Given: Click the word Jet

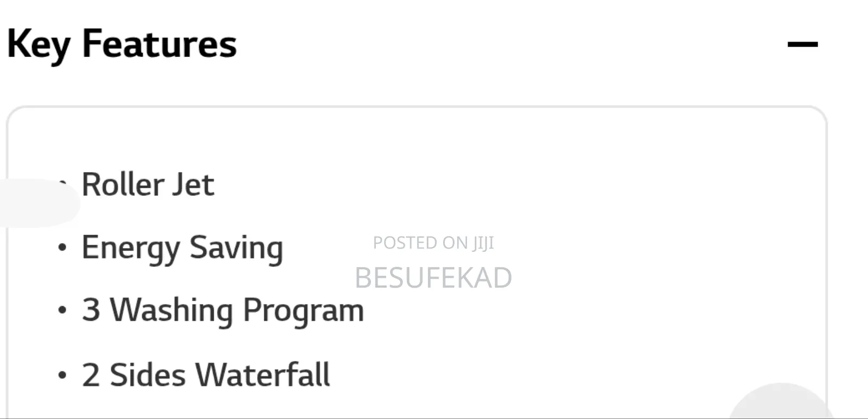Looking at the screenshot, I should coord(193,185).
